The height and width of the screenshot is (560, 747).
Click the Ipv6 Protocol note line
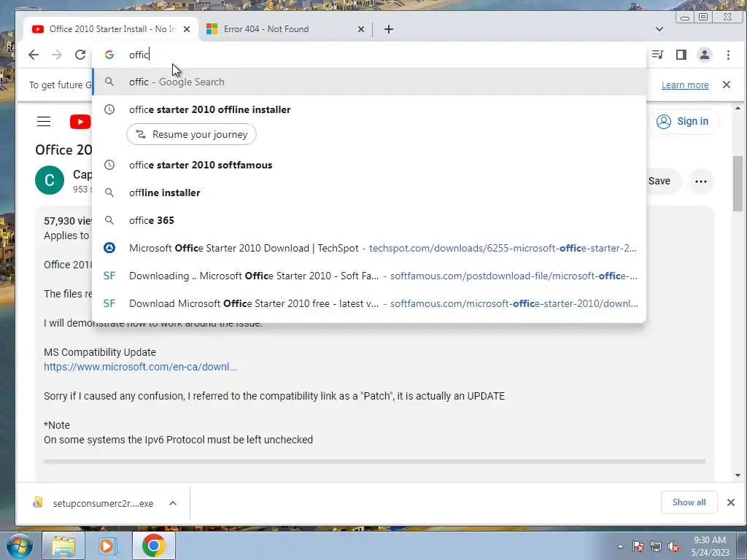coord(178,440)
